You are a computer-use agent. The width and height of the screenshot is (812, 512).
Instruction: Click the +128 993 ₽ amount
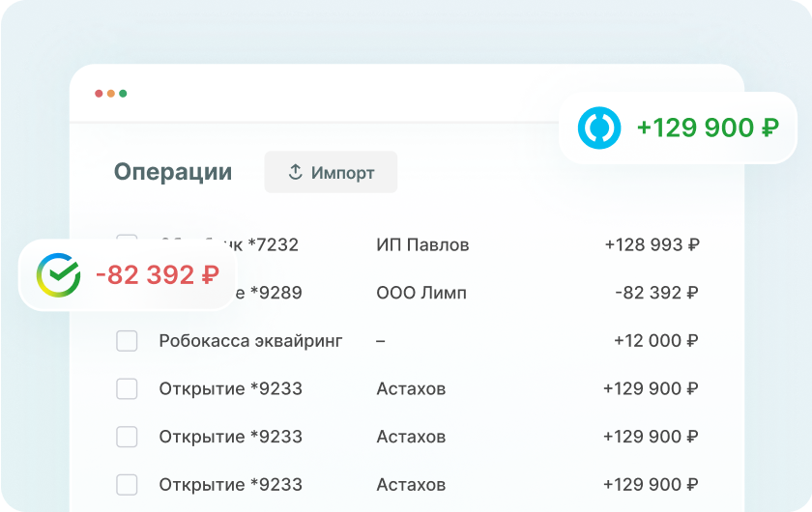(x=652, y=245)
